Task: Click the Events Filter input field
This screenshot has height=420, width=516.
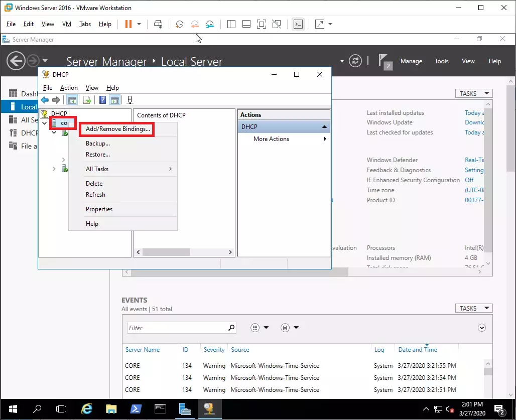Action: pyautogui.click(x=177, y=328)
